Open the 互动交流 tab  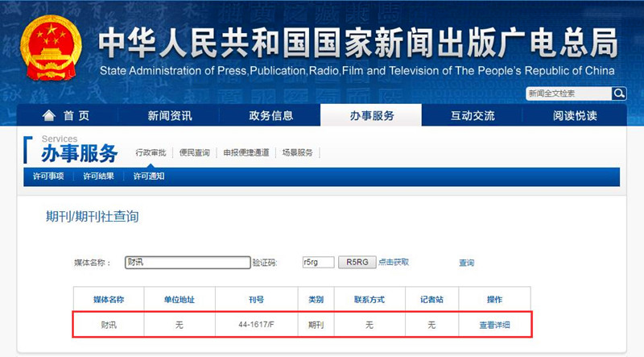coord(473,115)
